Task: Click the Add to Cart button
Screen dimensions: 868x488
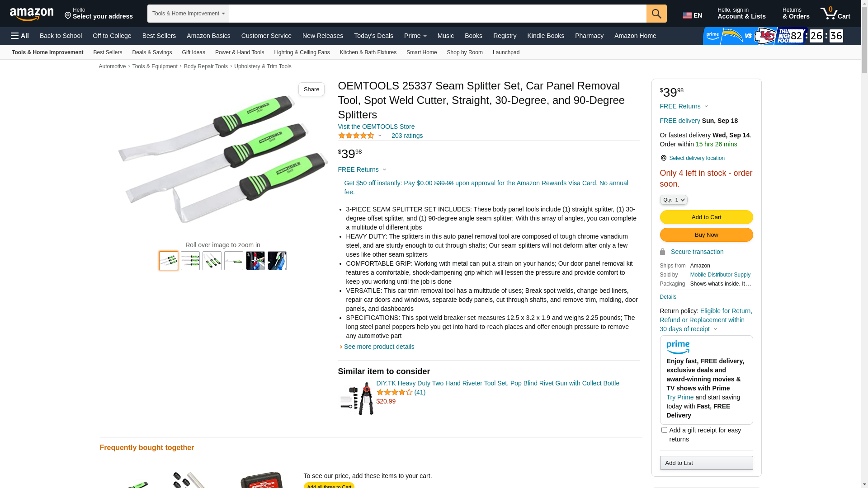Action: pyautogui.click(x=706, y=217)
